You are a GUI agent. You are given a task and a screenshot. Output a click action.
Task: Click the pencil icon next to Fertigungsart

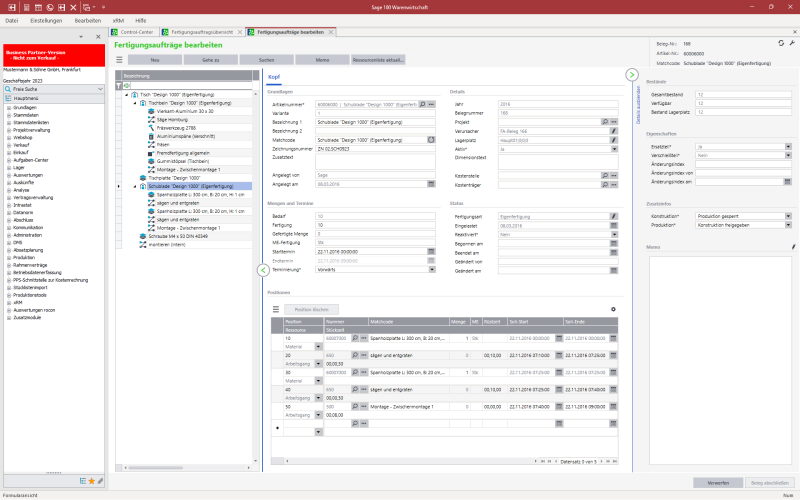click(x=614, y=216)
